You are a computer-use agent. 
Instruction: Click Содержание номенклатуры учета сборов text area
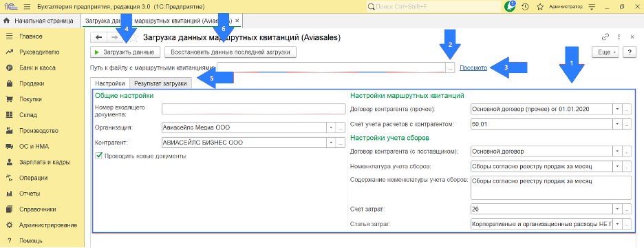click(x=550, y=187)
